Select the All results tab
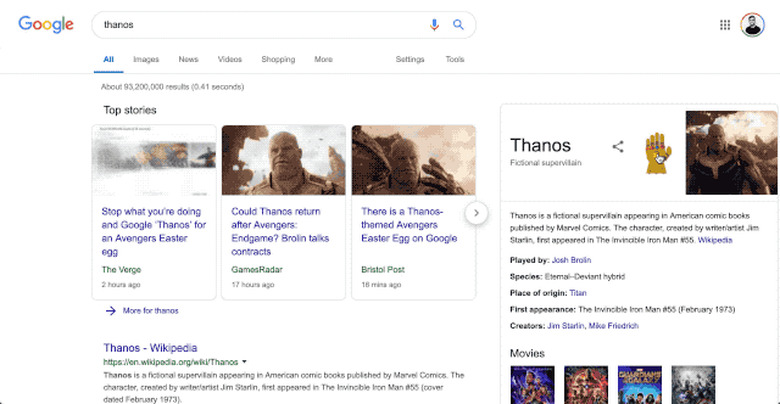The image size is (780, 404). 108,59
